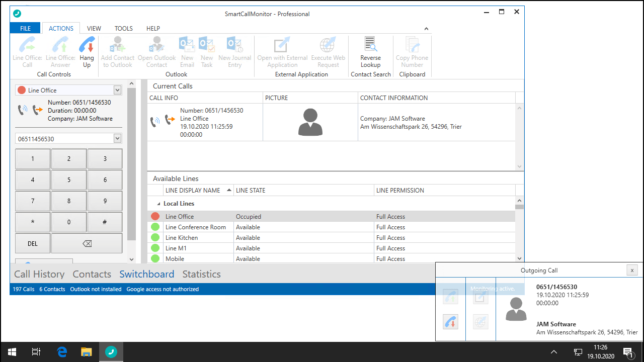The image size is (644, 362).
Task: Show hidden system tray icons
Action: [554, 352]
